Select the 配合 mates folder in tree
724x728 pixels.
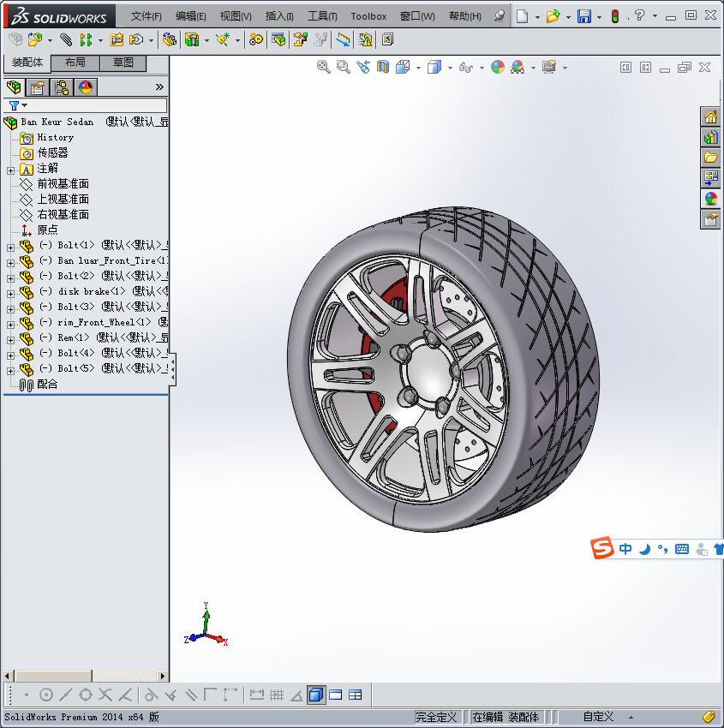pyautogui.click(x=47, y=385)
